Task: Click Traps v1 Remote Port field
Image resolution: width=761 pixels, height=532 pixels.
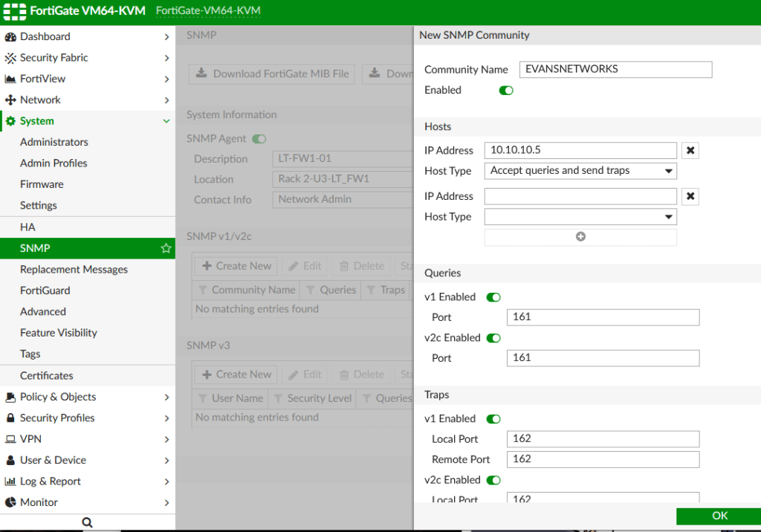Action: (x=603, y=460)
